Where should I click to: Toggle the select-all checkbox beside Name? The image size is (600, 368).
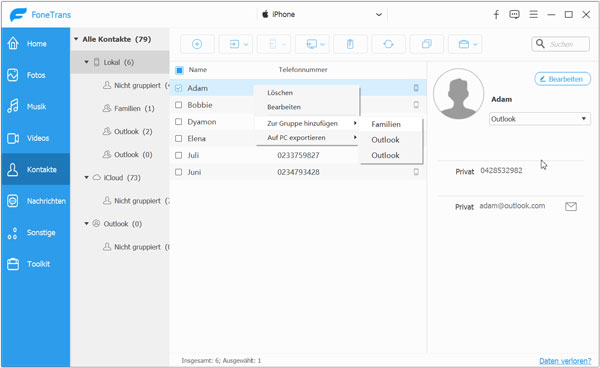[x=179, y=70]
